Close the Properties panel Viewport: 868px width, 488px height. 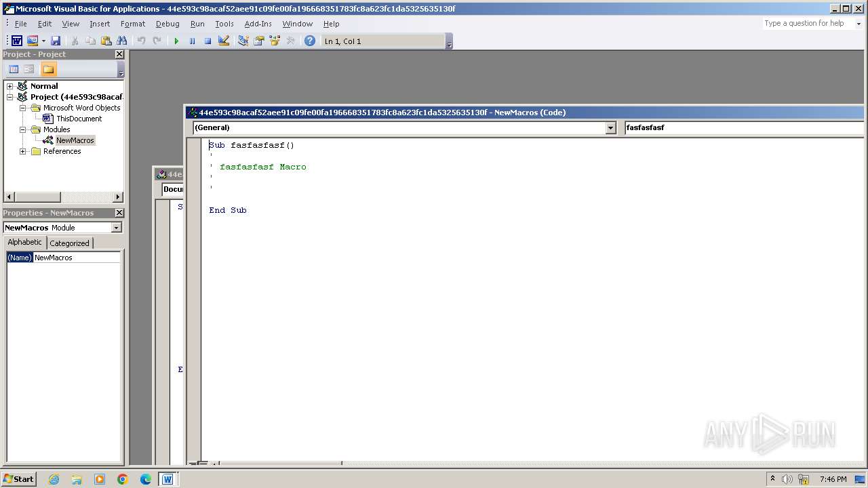coord(119,213)
